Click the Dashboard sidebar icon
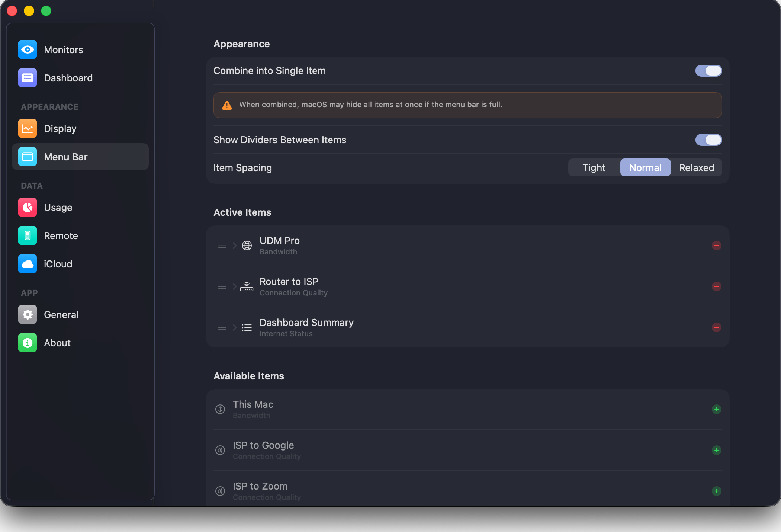This screenshot has height=532, width=781. (28, 78)
